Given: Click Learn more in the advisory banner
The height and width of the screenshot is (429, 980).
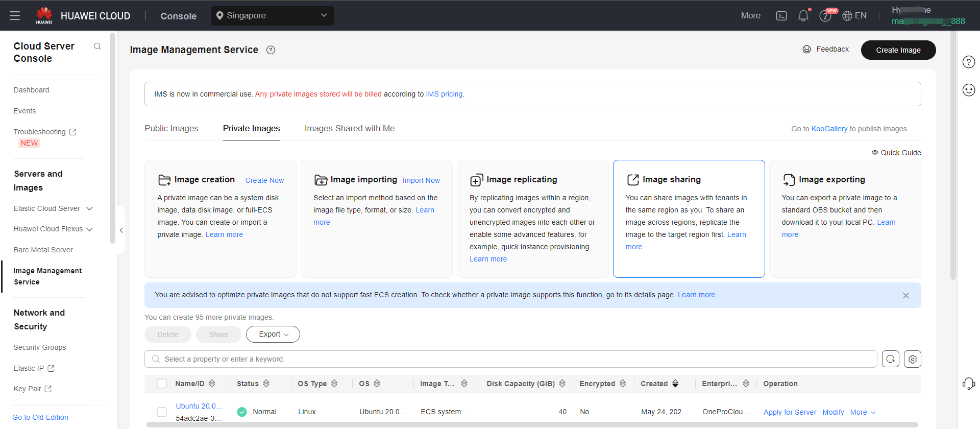Looking at the screenshot, I should pos(696,295).
